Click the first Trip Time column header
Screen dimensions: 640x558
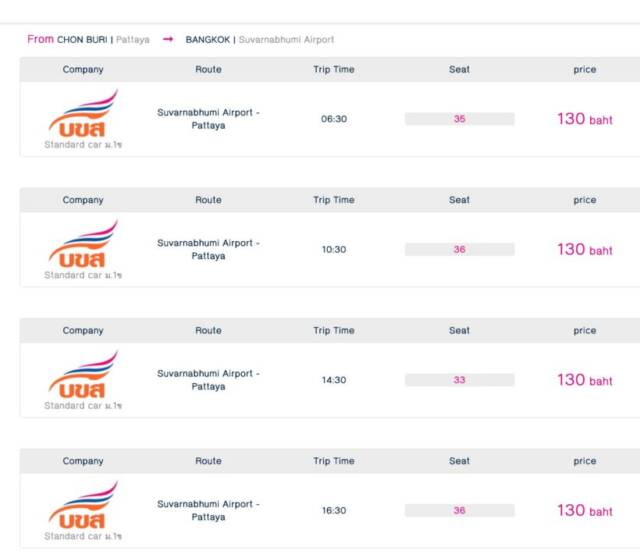pyautogui.click(x=334, y=69)
